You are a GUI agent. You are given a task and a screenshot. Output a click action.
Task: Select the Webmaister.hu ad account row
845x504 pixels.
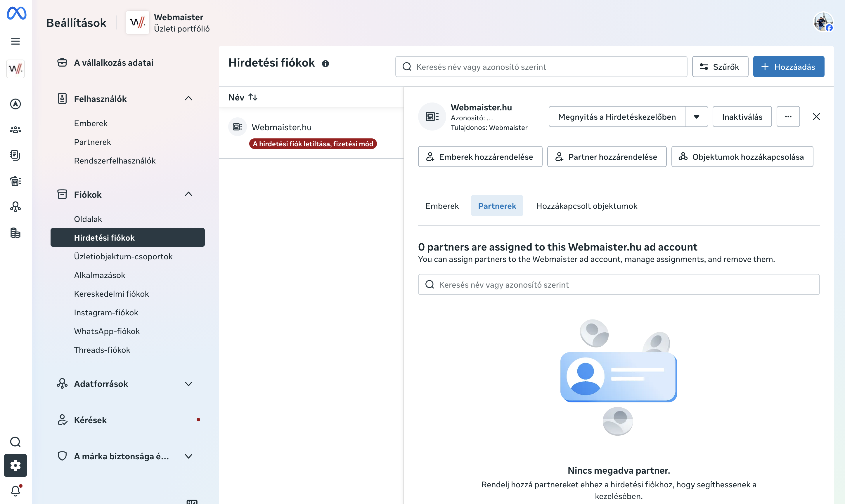311,133
